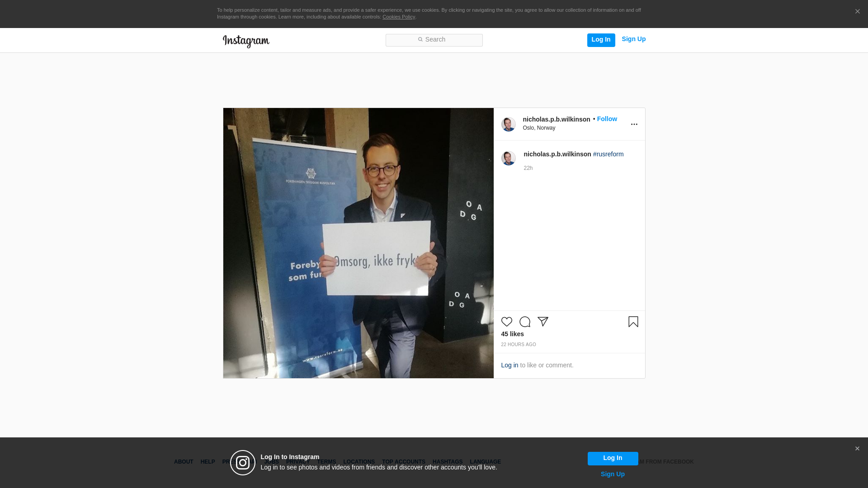Open the profile picture in post header

pyautogui.click(x=508, y=124)
